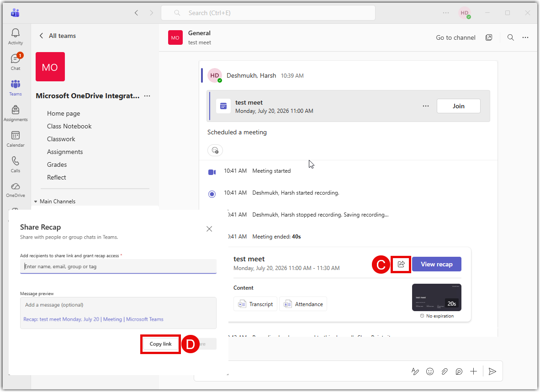
Task: Send the message with the arrow icon
Action: tap(492, 371)
